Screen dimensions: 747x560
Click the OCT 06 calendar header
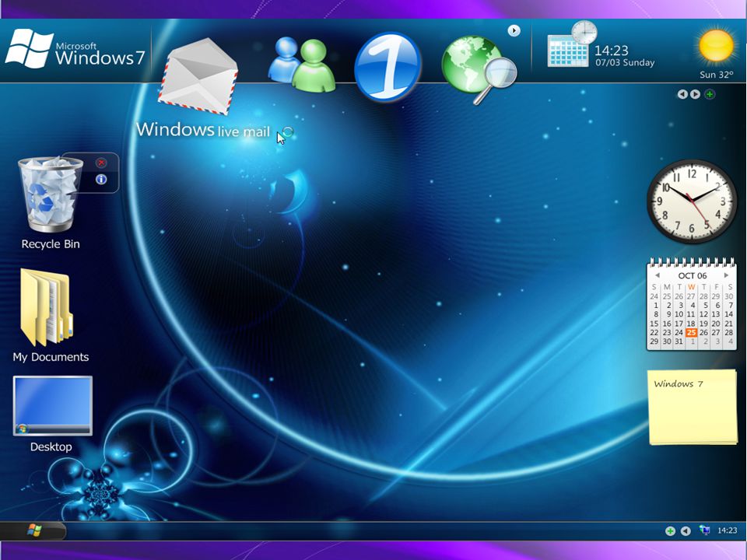(693, 275)
